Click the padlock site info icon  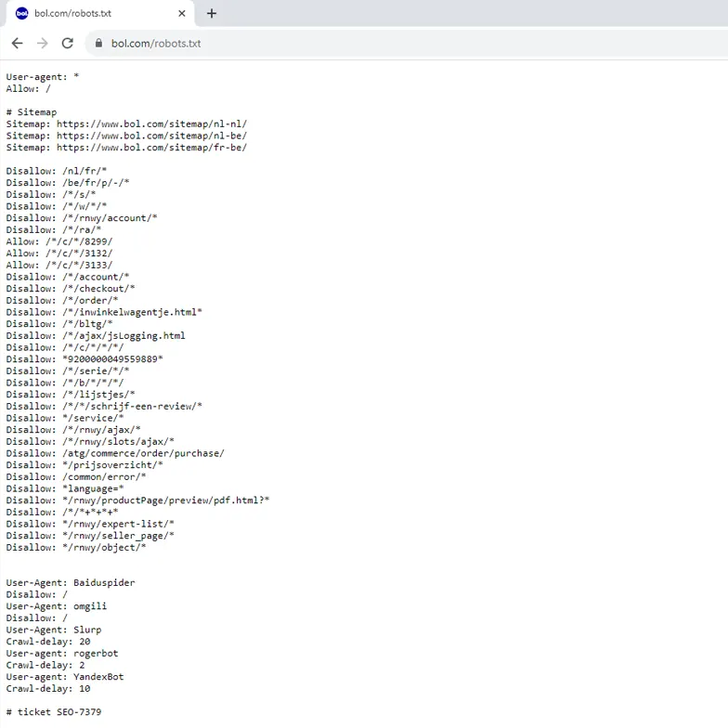click(98, 43)
